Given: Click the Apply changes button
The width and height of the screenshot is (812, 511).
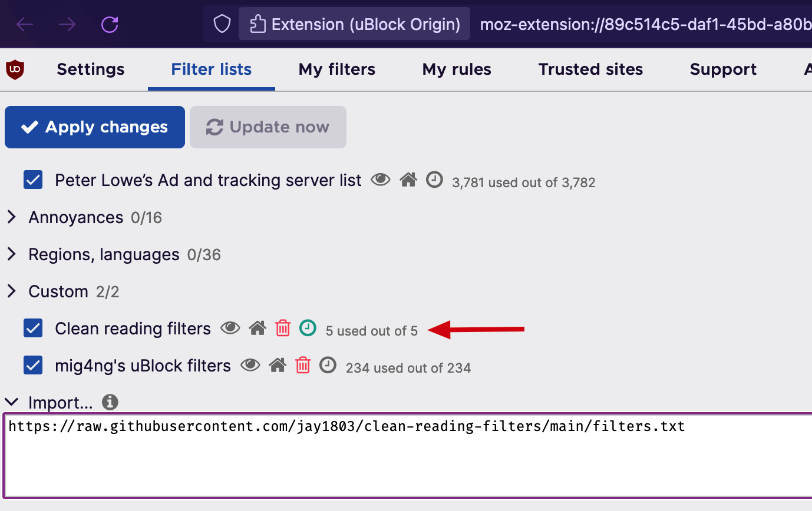Looking at the screenshot, I should pos(95,127).
